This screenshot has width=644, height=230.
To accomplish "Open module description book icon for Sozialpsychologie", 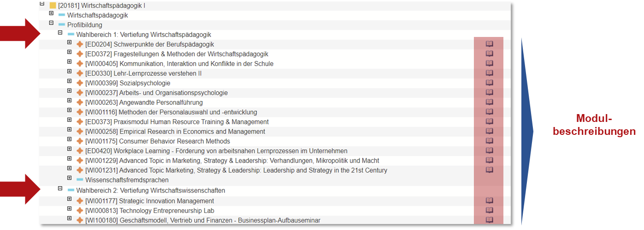I will [x=489, y=83].
